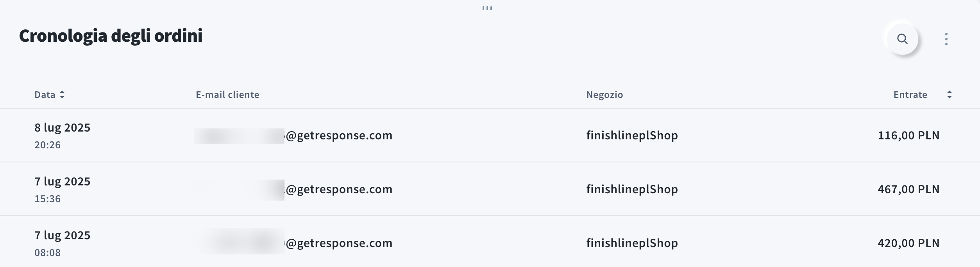Grab the drag handle at widget top
The image size is (980, 267).
[x=487, y=8]
